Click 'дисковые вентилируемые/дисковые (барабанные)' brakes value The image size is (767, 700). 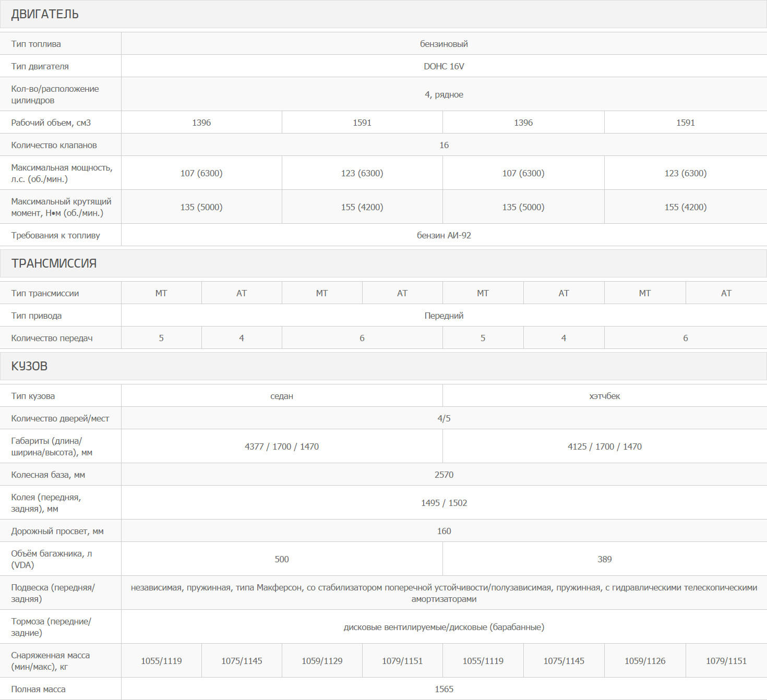[x=444, y=627]
